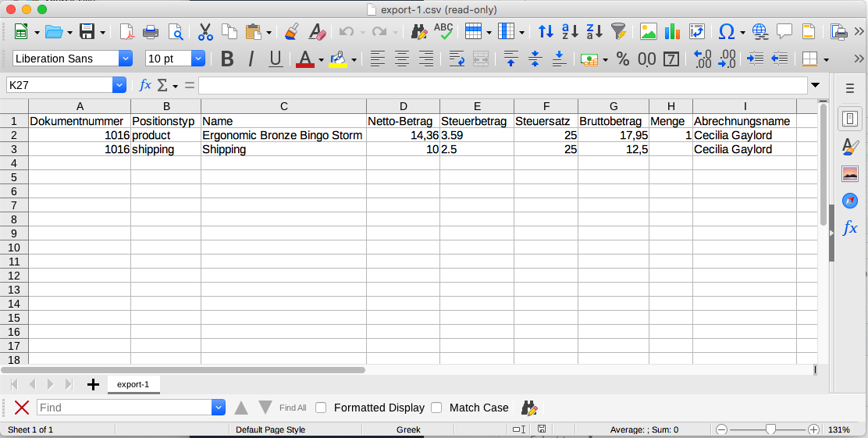Tick the Match Case checkbox

[436, 408]
